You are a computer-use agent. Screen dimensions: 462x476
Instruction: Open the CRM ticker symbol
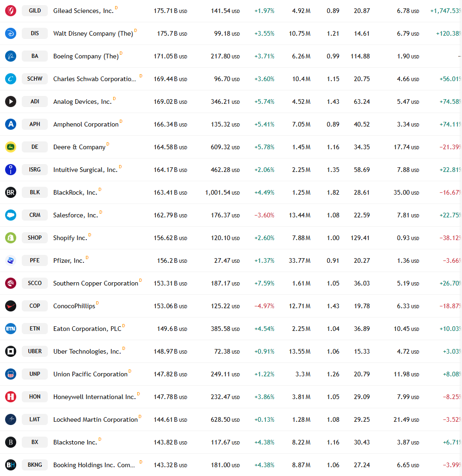point(35,215)
